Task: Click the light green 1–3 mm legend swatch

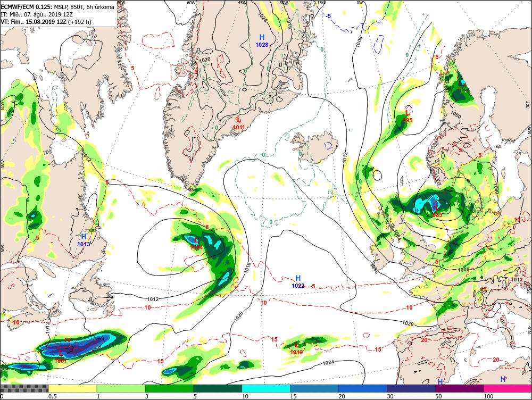Action: point(121,388)
